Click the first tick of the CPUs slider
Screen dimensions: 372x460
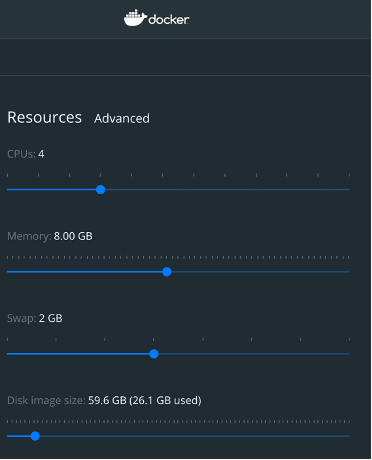pyautogui.click(x=8, y=175)
